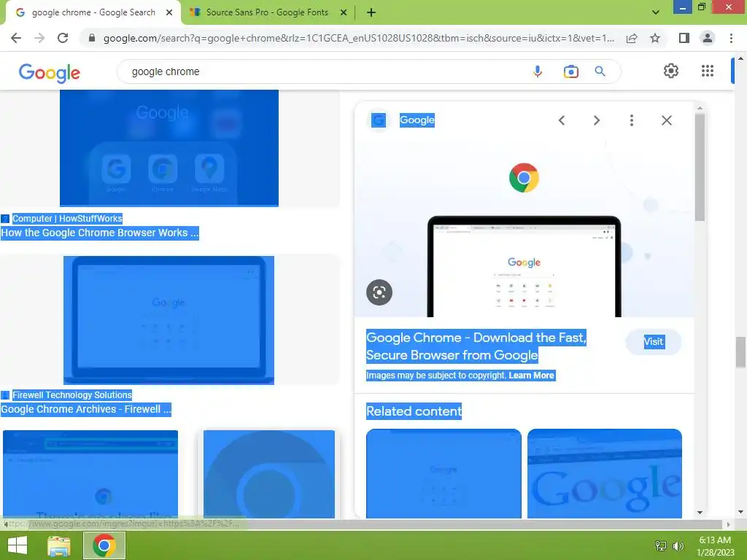The width and height of the screenshot is (747, 560).
Task: Open the Google source favicon in preview
Action: (379, 120)
